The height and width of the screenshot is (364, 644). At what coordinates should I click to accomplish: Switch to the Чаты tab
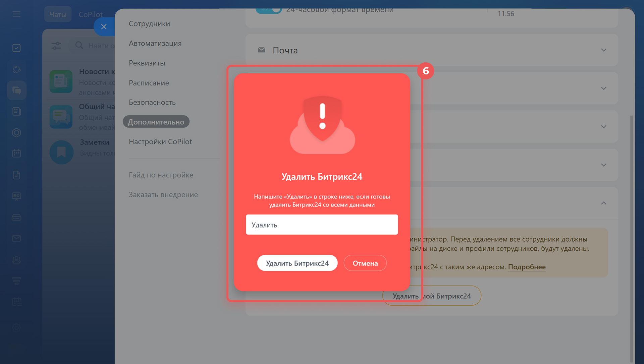tap(58, 14)
